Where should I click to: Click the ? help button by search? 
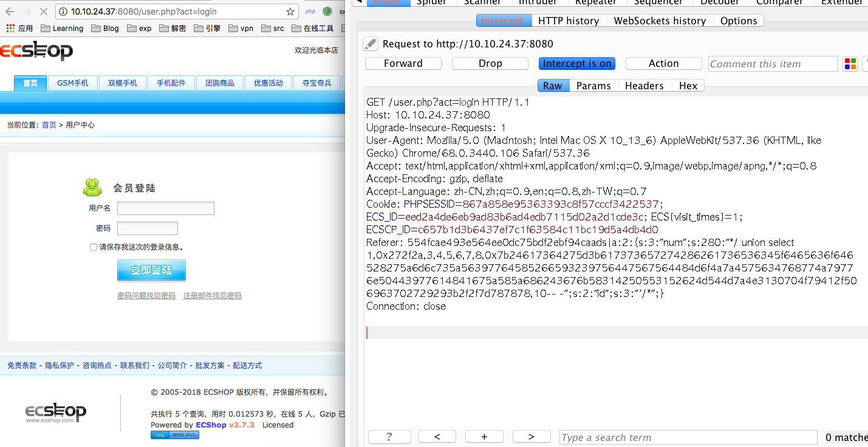389,437
